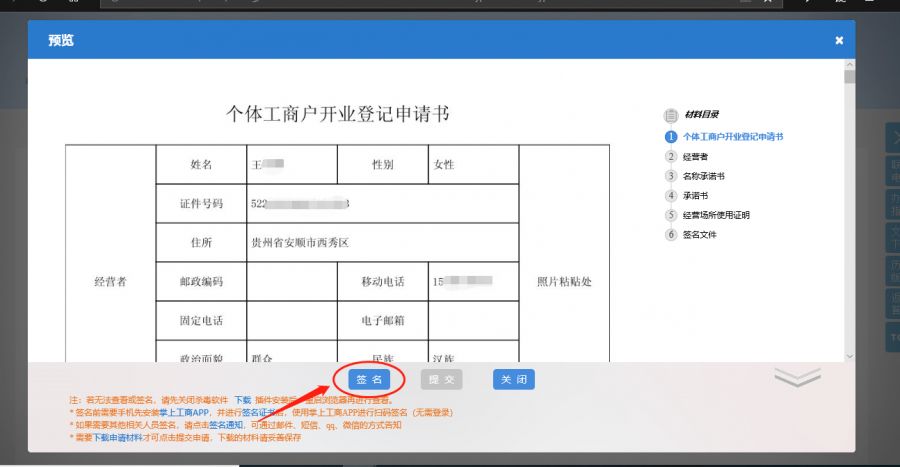Viewport: 900px width, 467px height.
Task: Click the 电子邮箱 label cell
Action: pyautogui.click(x=383, y=321)
